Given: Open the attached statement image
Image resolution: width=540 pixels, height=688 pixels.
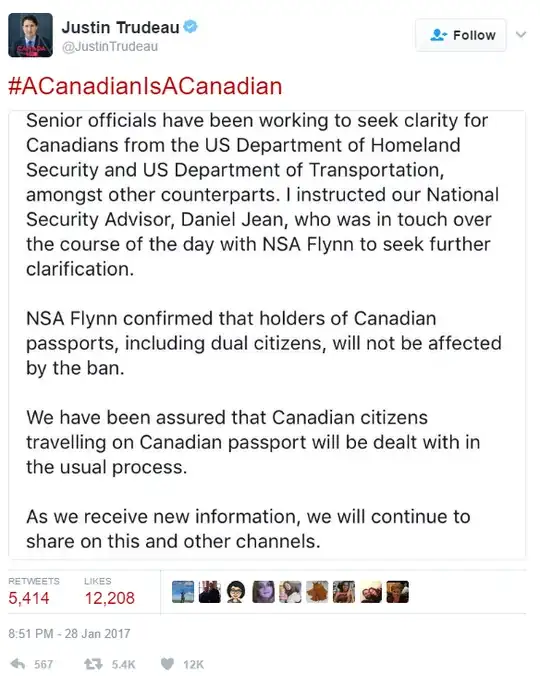Looking at the screenshot, I should click(x=267, y=334).
